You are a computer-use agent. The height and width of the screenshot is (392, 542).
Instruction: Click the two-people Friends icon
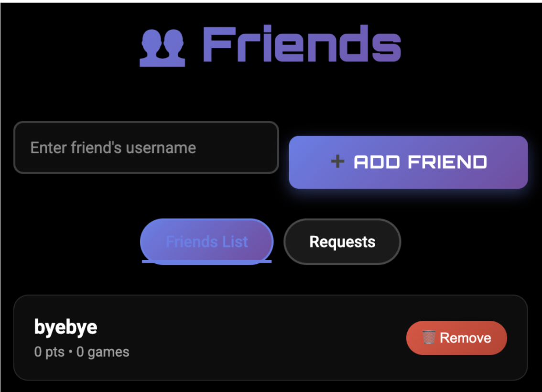(x=162, y=48)
